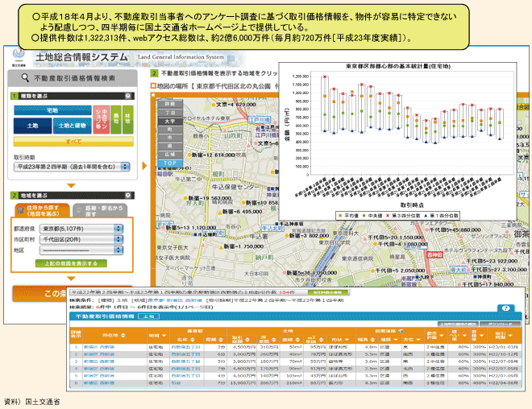This screenshot has width=532, height=409.
Task: Set map scale to 詳細
Action: coord(170,104)
